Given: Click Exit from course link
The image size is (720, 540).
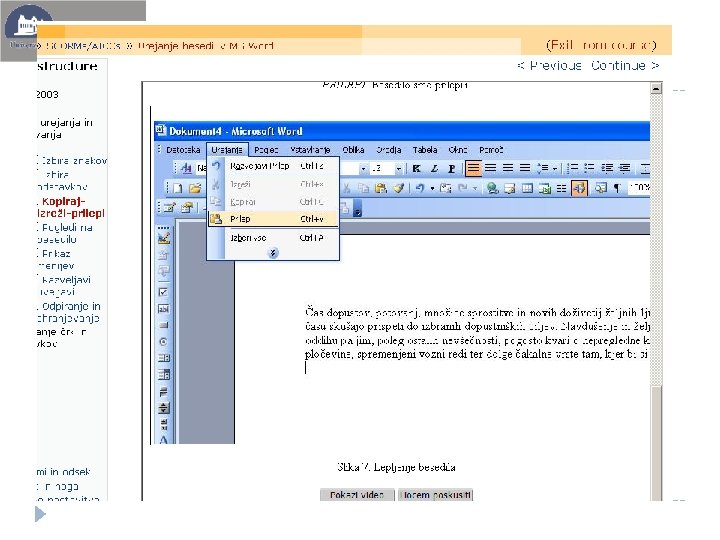Looking at the screenshot, I should pyautogui.click(x=601, y=45).
